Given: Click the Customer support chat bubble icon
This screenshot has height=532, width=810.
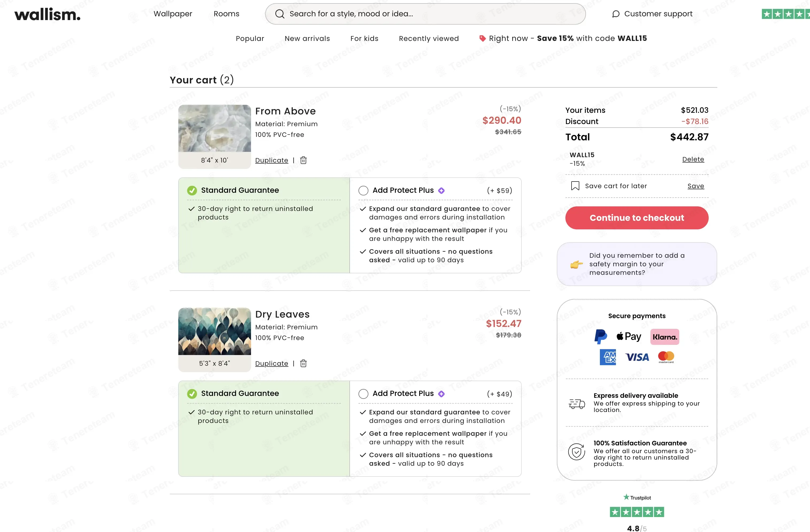Looking at the screenshot, I should pyautogui.click(x=616, y=14).
